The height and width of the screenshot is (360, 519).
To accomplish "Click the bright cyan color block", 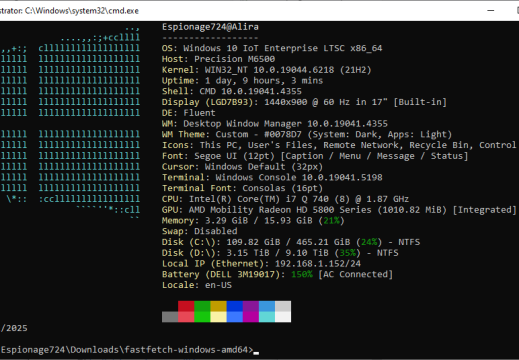I will click(267, 317).
